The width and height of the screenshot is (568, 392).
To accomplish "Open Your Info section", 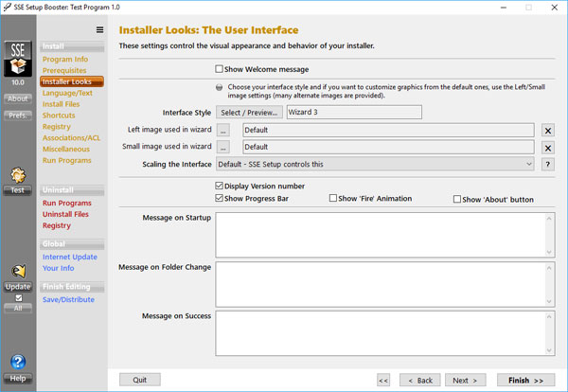I will point(59,268).
